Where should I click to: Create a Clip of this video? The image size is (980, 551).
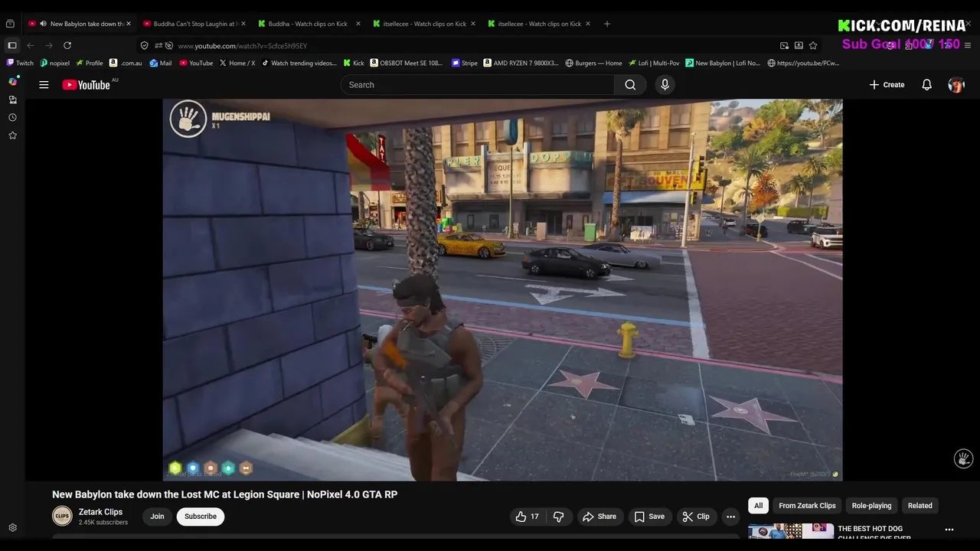(696, 517)
